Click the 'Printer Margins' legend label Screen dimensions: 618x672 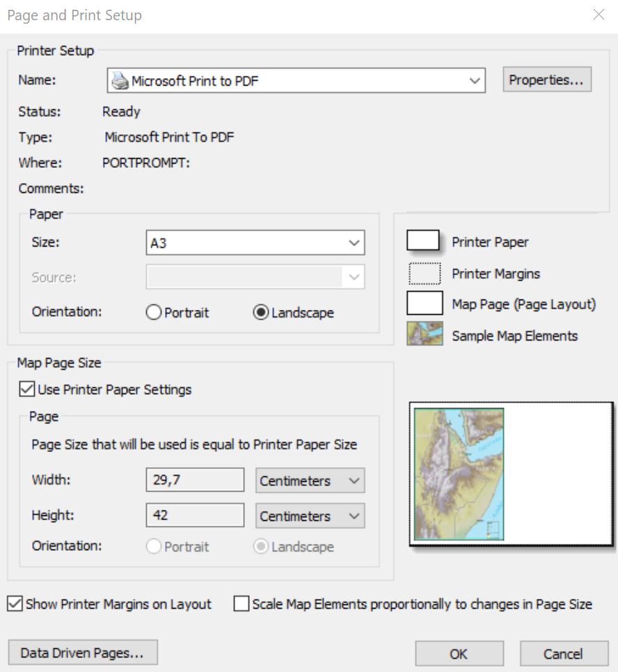coord(496,274)
